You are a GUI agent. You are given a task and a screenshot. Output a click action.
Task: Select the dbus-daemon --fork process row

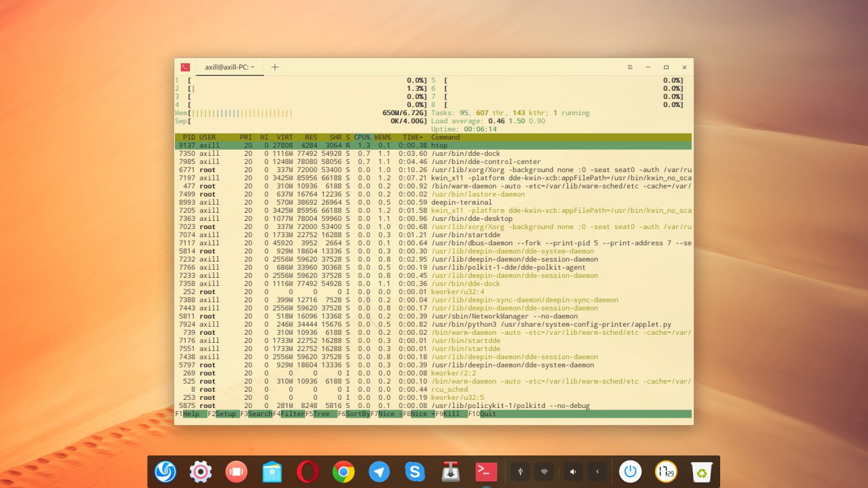(433, 243)
